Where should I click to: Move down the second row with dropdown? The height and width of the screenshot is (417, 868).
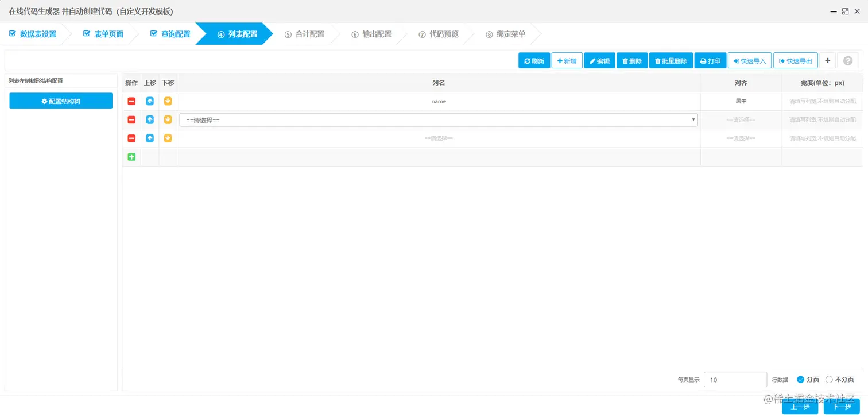tap(168, 119)
